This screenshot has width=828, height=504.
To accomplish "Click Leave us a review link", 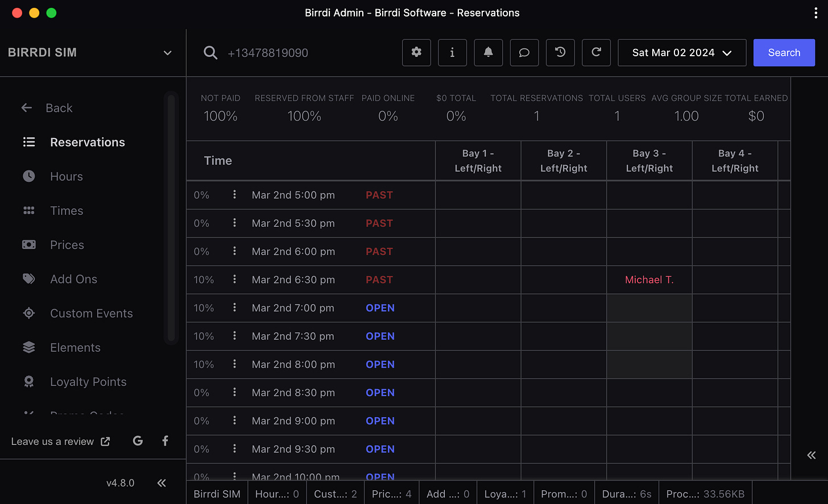I will 60,441.
